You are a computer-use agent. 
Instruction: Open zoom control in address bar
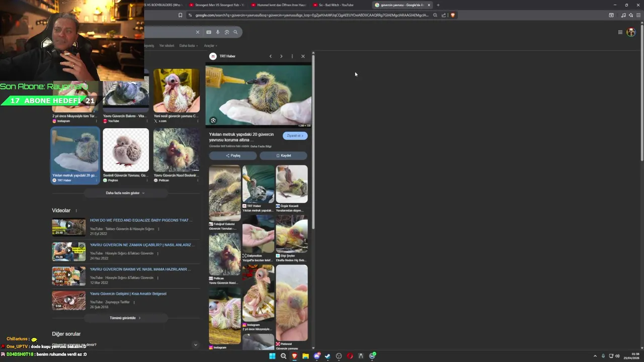[435, 15]
